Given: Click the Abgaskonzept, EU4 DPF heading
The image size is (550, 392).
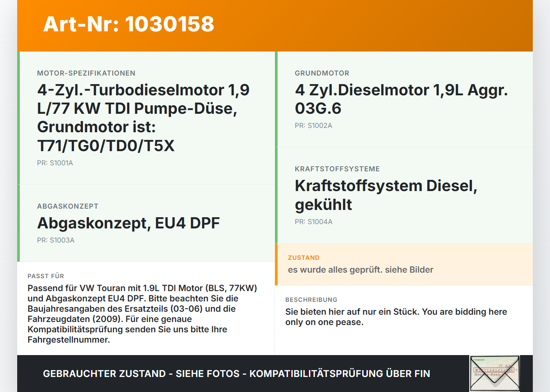Looking at the screenshot, I should 128,223.
